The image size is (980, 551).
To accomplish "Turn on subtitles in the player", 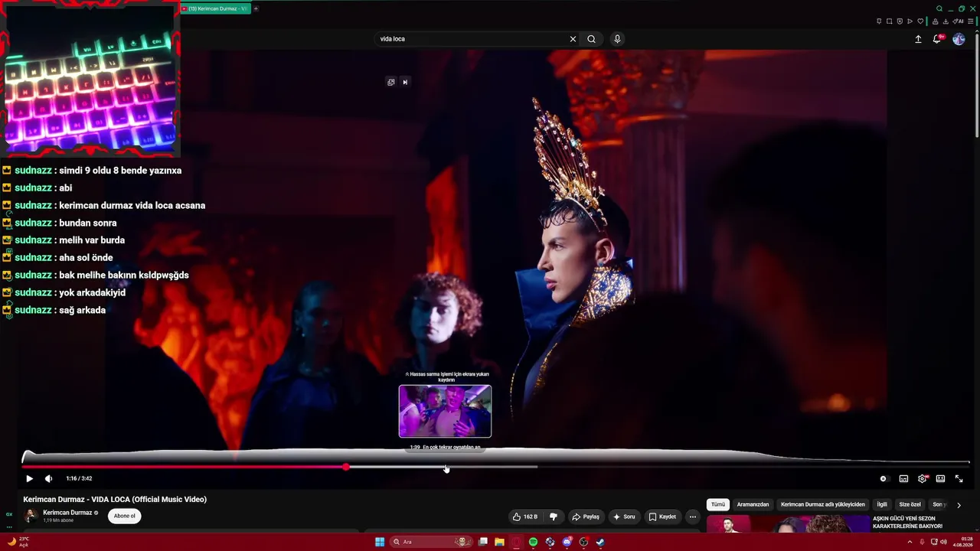I will (903, 478).
